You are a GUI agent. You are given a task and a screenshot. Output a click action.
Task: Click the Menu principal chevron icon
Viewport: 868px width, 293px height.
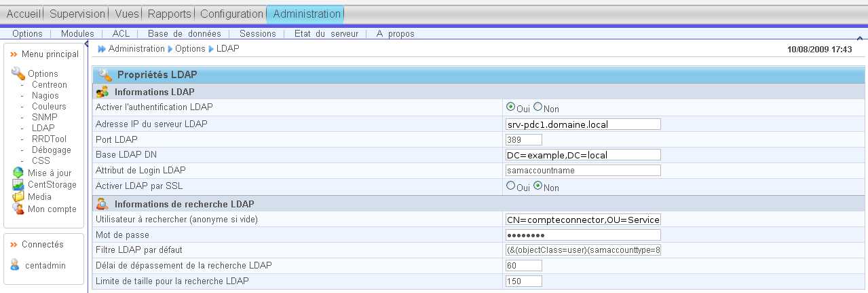[14, 54]
